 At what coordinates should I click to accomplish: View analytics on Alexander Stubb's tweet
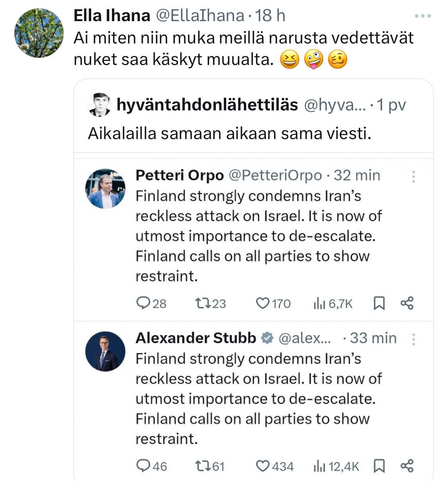tap(319, 466)
